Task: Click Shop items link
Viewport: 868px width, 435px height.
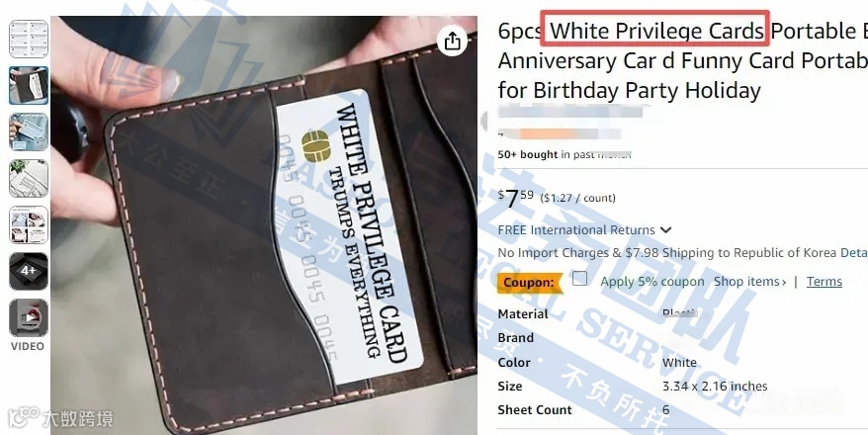Action: [x=746, y=282]
